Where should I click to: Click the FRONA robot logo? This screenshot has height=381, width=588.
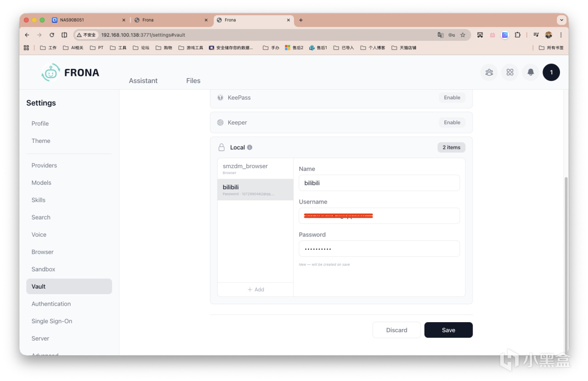[51, 73]
